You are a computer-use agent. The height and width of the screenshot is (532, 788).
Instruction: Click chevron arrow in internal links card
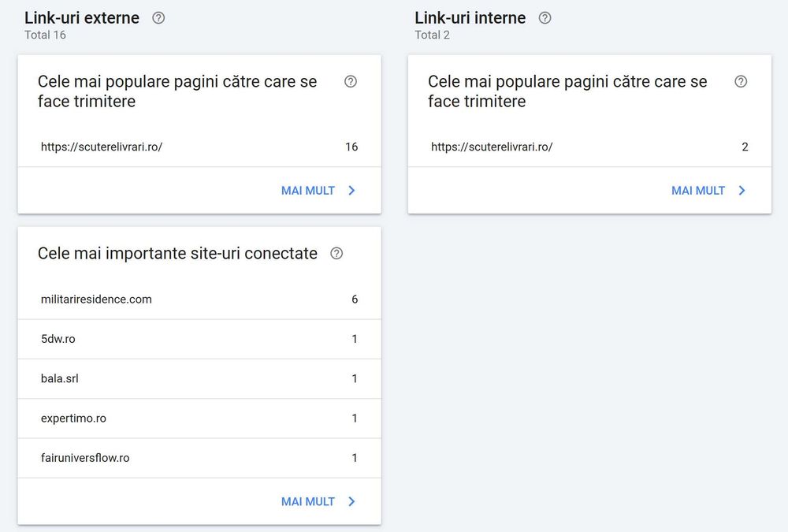pos(742,190)
